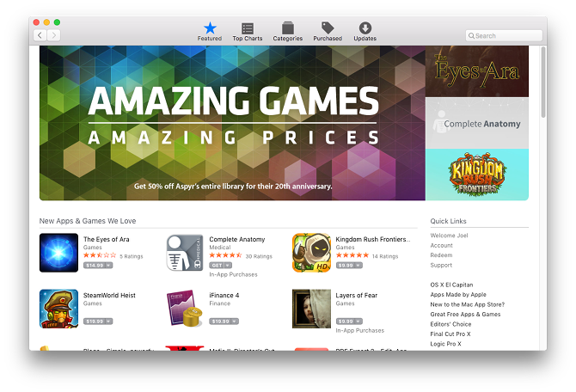Open the Account quick link

click(x=442, y=245)
